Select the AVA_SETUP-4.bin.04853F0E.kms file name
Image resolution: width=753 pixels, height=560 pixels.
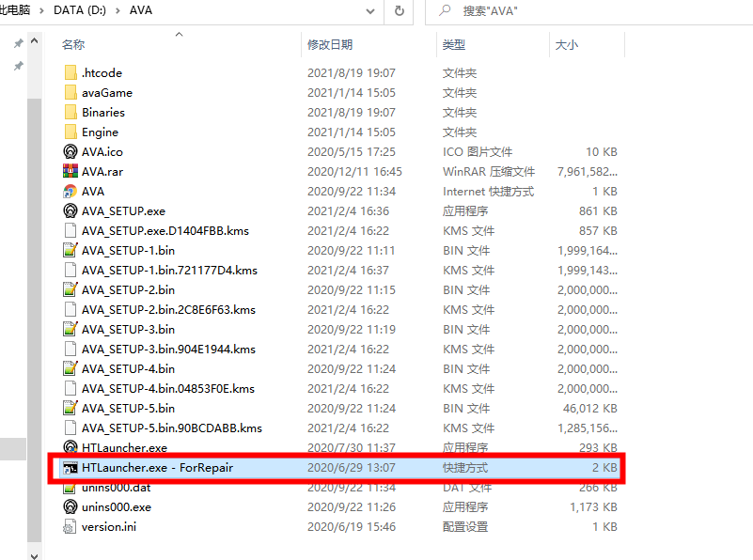click(x=168, y=388)
